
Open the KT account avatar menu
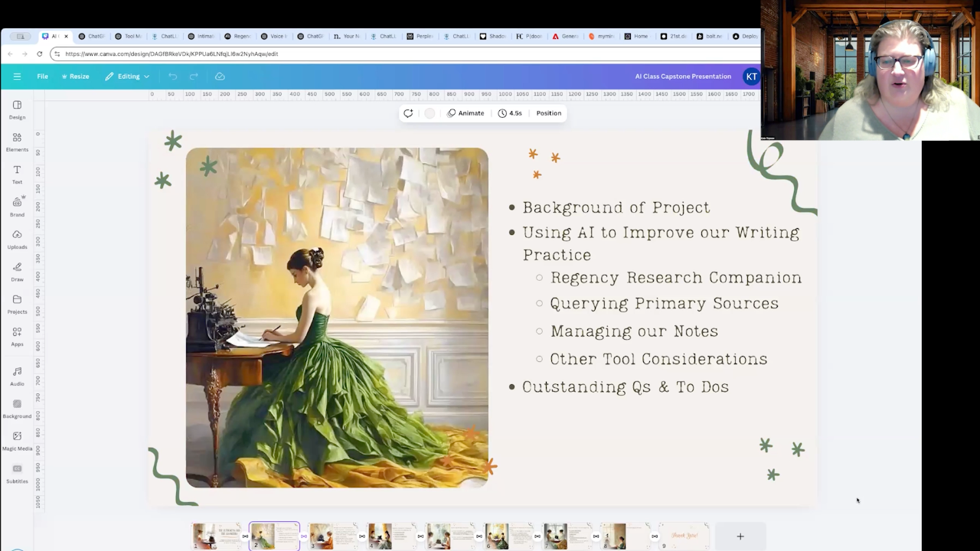751,77
